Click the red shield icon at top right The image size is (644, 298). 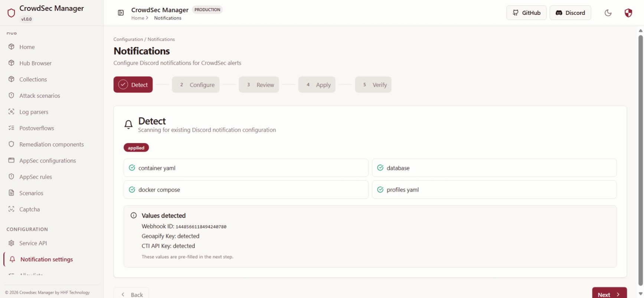coord(628,13)
